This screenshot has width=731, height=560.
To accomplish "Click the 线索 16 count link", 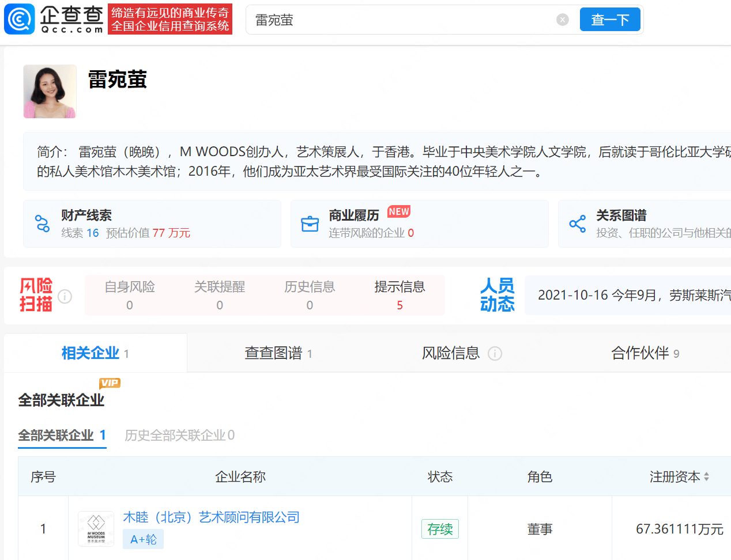I will pyautogui.click(x=80, y=233).
